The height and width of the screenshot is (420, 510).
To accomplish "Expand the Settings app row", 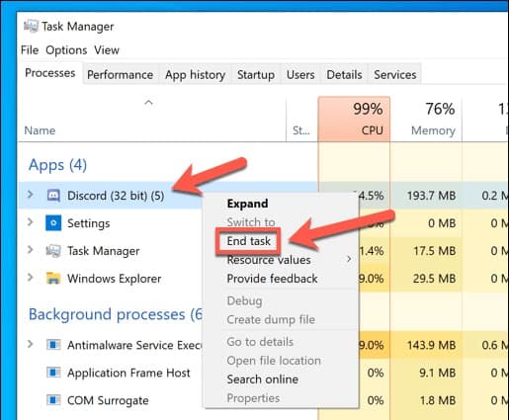I will pyautogui.click(x=30, y=222).
